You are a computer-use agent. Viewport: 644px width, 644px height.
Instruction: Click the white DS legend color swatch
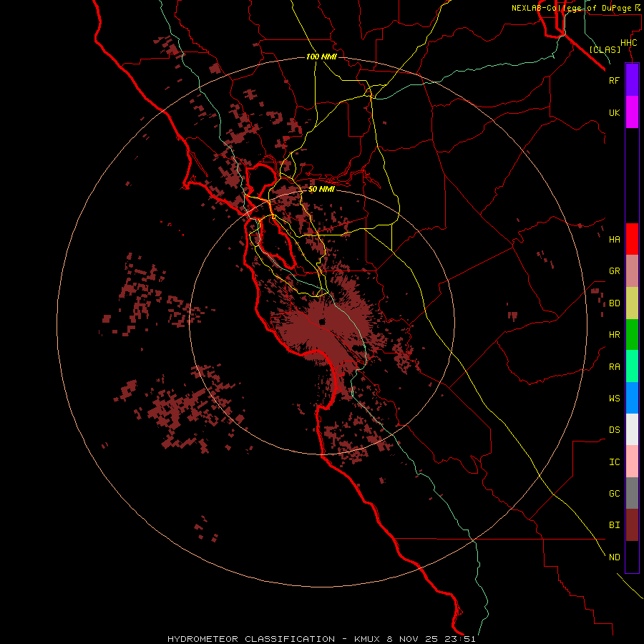pyautogui.click(x=632, y=429)
